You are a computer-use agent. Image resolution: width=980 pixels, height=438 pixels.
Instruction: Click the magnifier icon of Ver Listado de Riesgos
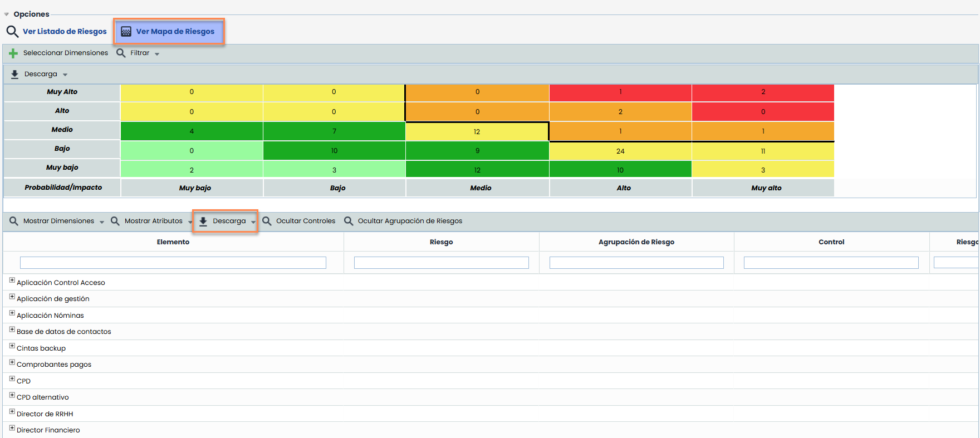[12, 32]
